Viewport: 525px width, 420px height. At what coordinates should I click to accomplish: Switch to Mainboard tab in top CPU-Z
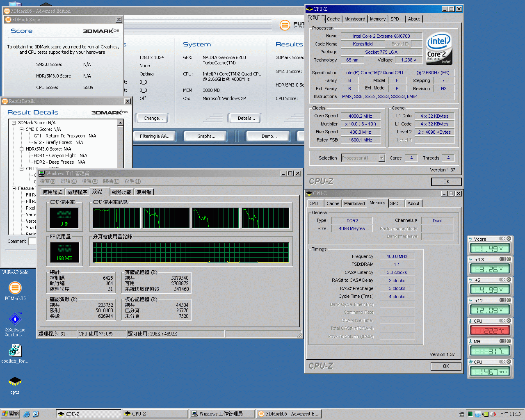coord(355,19)
